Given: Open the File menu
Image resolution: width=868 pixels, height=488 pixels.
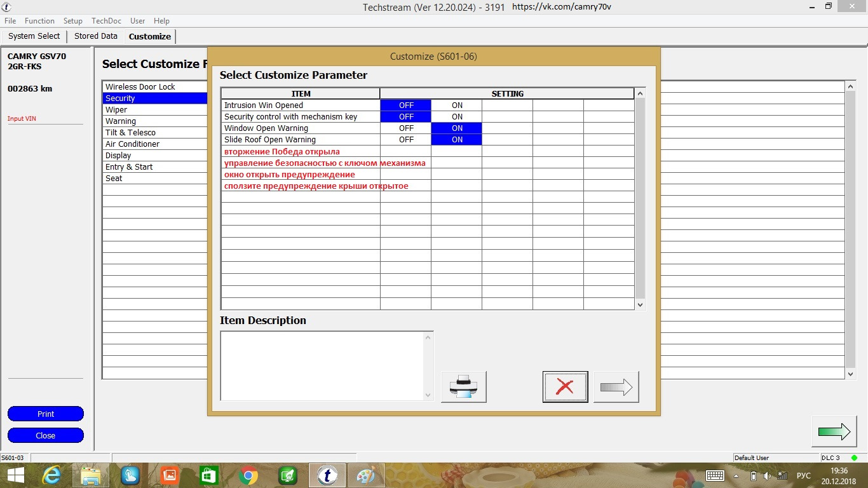Looking at the screenshot, I should click(x=10, y=21).
